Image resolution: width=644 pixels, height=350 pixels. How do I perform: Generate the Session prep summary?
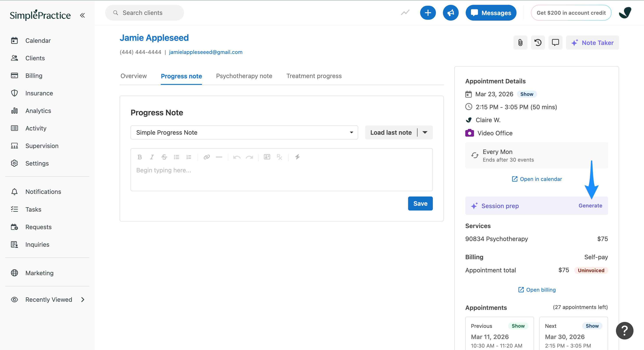590,205
